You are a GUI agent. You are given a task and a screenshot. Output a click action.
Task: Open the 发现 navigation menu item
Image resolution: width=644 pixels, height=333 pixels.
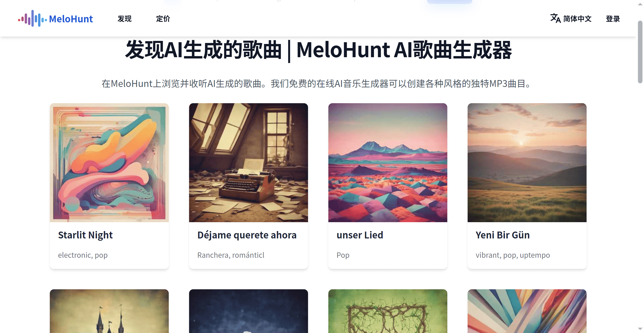coord(125,19)
